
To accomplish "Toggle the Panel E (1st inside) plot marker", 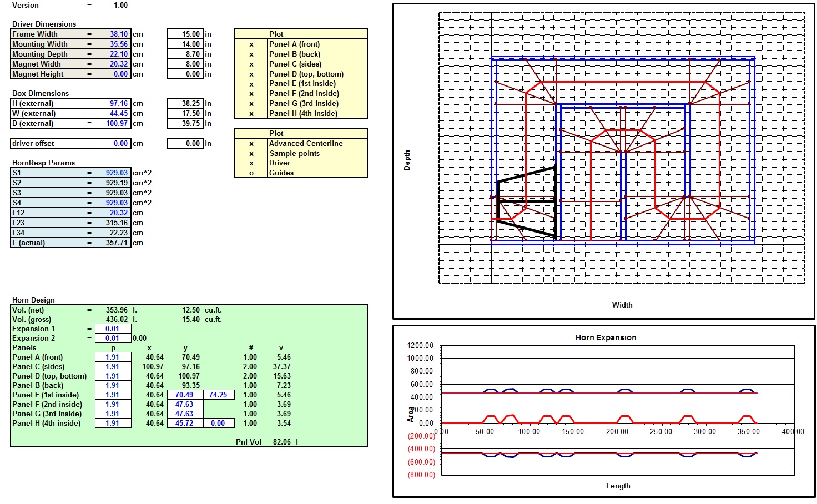I will pos(251,84).
